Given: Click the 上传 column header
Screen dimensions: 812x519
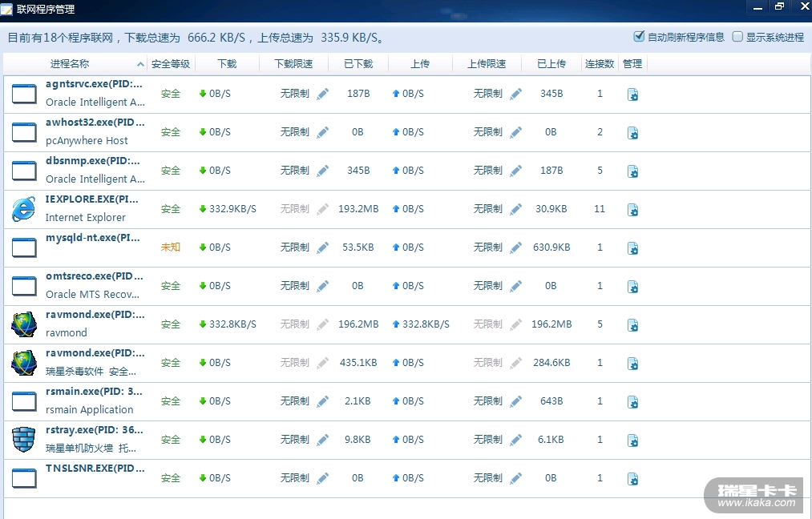Looking at the screenshot, I should click(420, 64).
